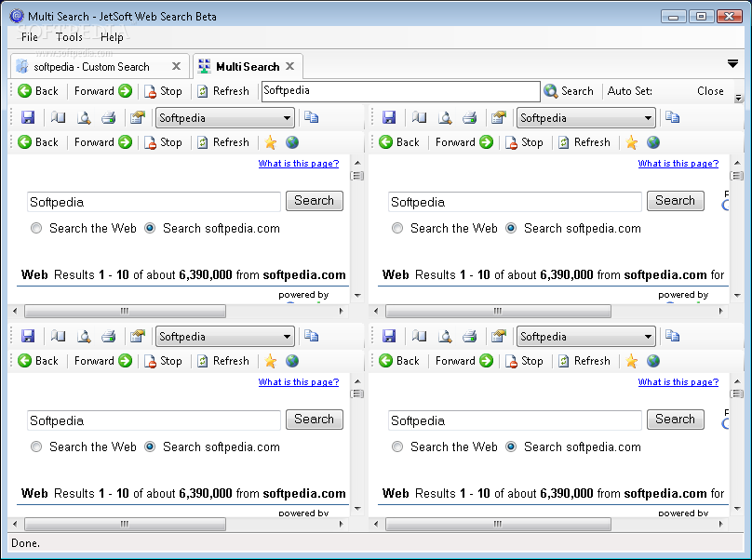Open the Softpedia engine dropdown in the bottom-right pane
The height and width of the screenshot is (560, 752).
(x=586, y=337)
